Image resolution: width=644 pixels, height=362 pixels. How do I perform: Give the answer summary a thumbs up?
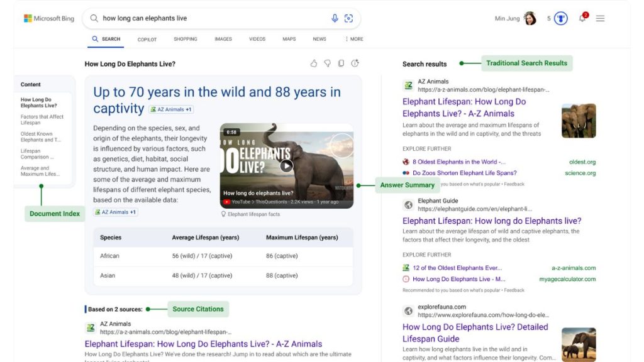314,63
